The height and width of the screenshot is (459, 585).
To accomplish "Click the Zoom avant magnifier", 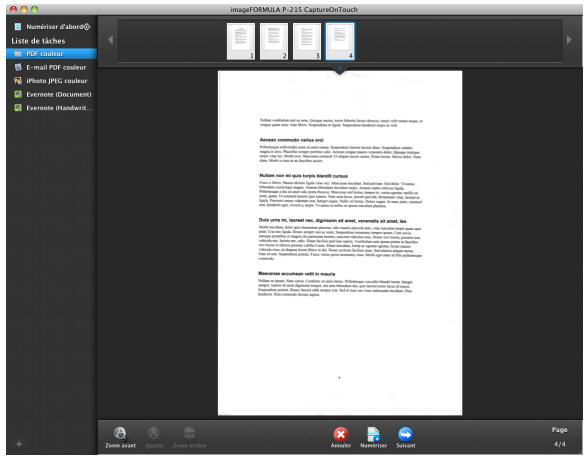I will coord(121,437).
